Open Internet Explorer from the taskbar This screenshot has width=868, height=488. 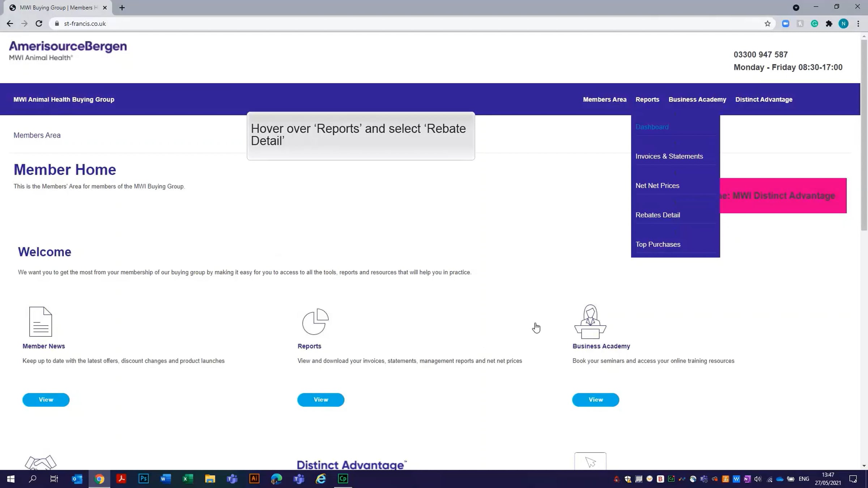[x=321, y=479]
